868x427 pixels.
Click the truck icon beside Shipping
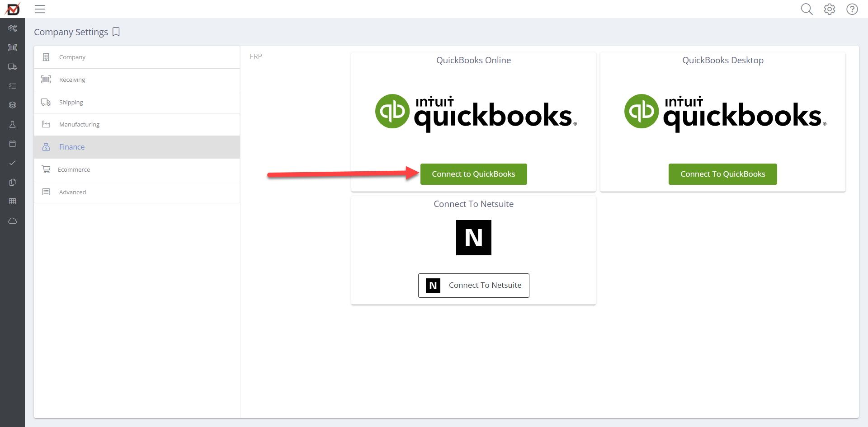pos(46,102)
